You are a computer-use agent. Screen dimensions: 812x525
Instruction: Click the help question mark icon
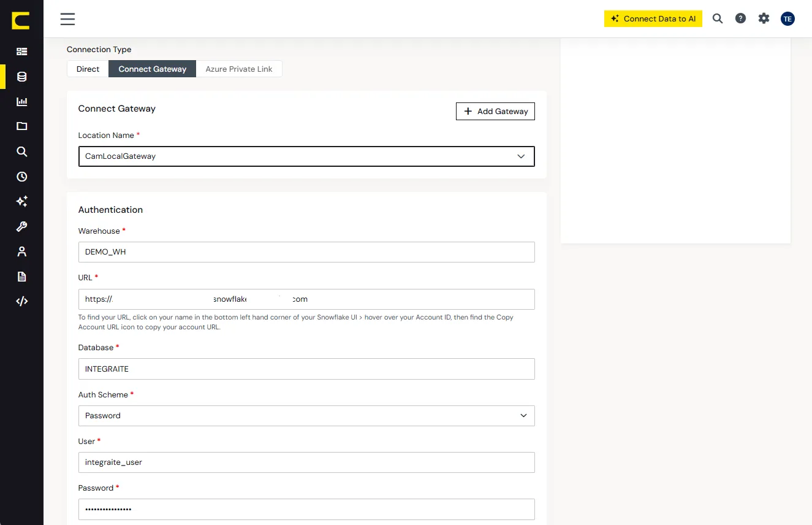740,18
